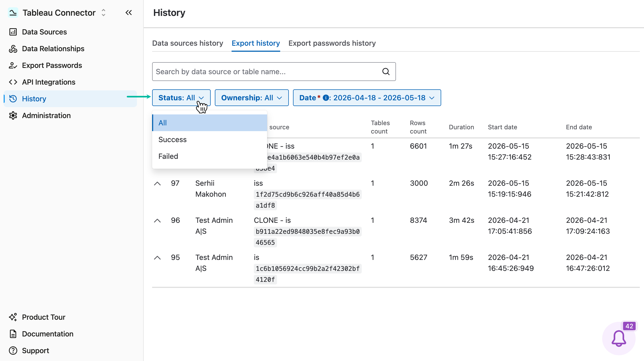This screenshot has height=361, width=644.
Task: Switch to Data sources history tab
Action: click(188, 43)
